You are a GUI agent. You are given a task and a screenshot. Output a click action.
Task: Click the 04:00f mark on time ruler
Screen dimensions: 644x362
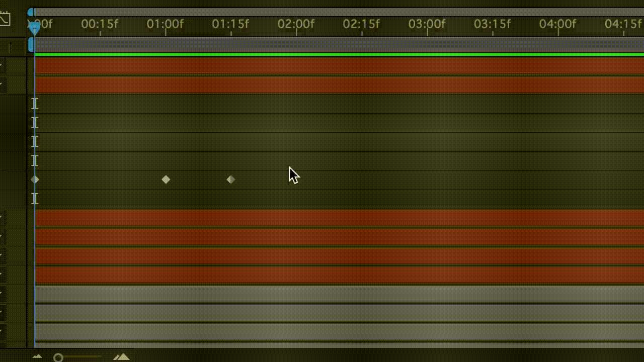[557, 24]
